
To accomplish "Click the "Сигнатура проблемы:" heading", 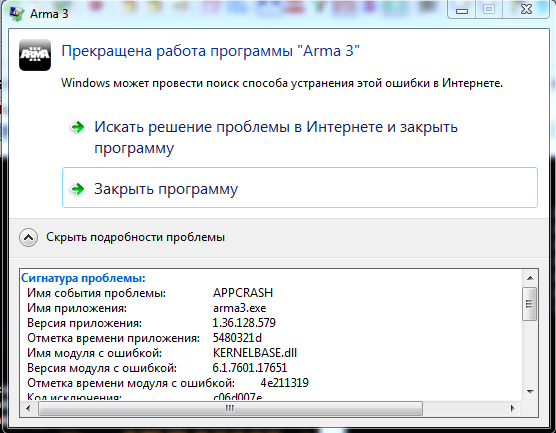I will pyautogui.click(x=83, y=278).
